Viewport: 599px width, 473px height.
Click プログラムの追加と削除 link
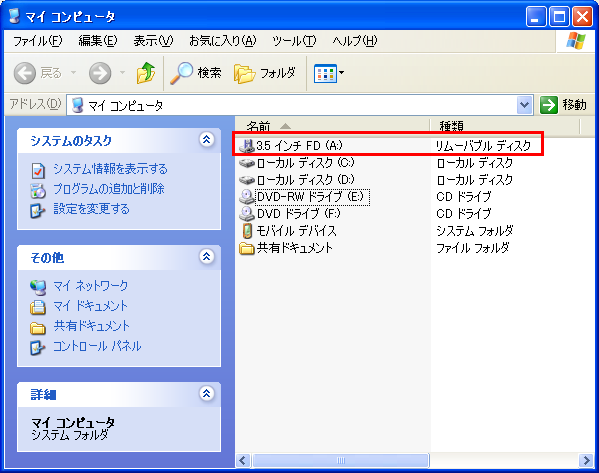point(109,189)
